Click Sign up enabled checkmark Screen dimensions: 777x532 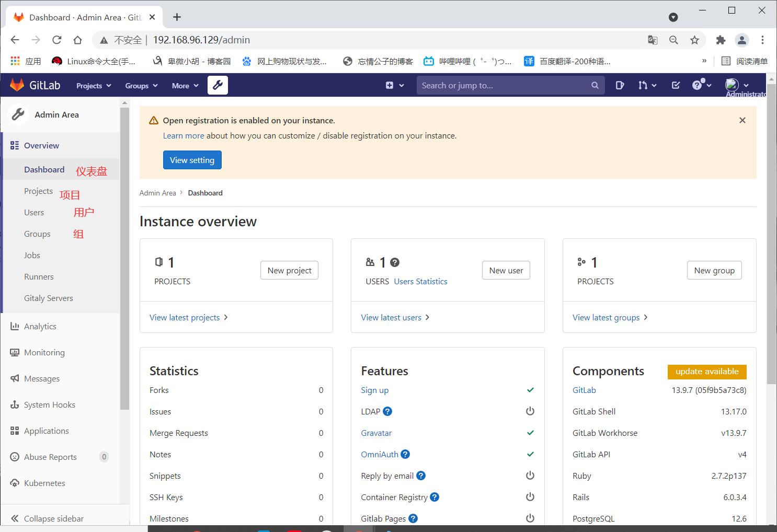tap(530, 390)
